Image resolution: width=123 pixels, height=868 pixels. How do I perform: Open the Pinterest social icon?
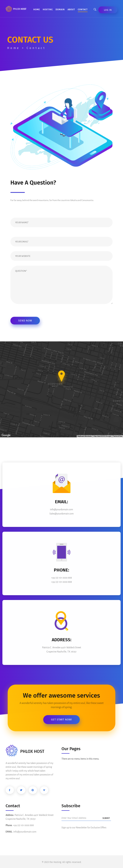point(33,790)
